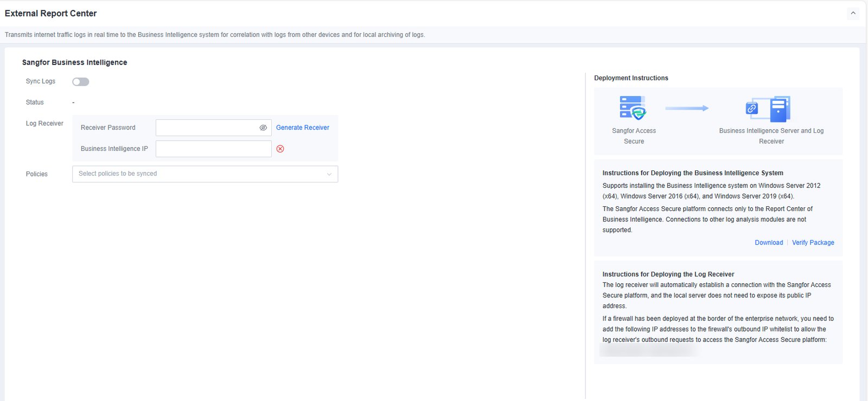Viewport: 868px width, 401px height.
Task: Open the Policies dropdown
Action: pos(205,174)
